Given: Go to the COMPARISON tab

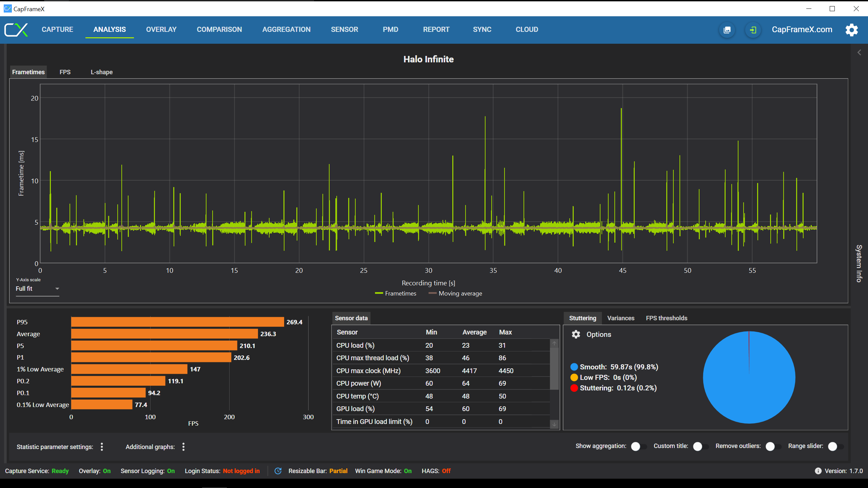Looking at the screenshot, I should [x=219, y=29].
